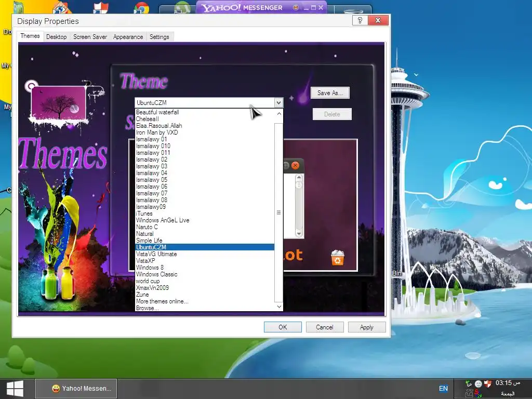
Task: Click 'More themes online...' entry
Action: [x=205, y=301]
